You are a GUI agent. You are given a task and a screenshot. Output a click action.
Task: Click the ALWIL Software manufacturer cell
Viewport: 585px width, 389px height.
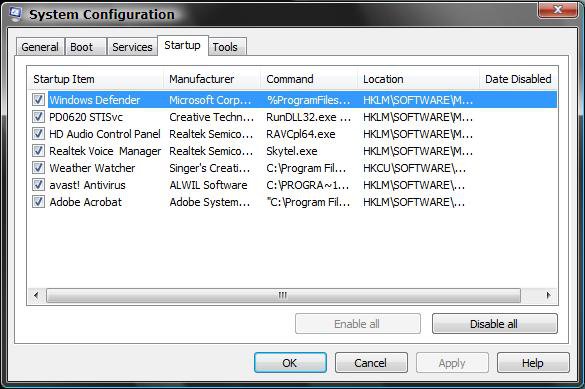[x=208, y=185]
